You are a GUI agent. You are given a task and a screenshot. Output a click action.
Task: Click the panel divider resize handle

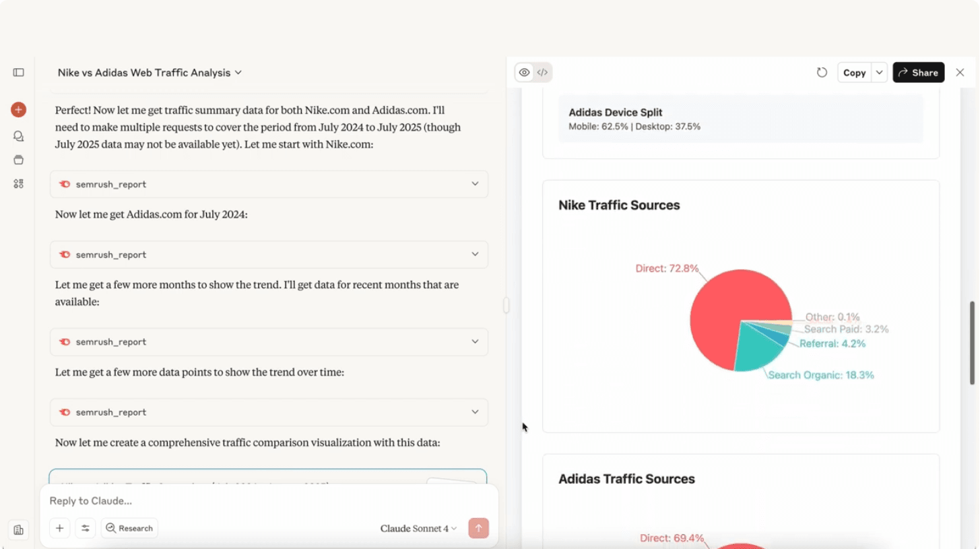(506, 305)
